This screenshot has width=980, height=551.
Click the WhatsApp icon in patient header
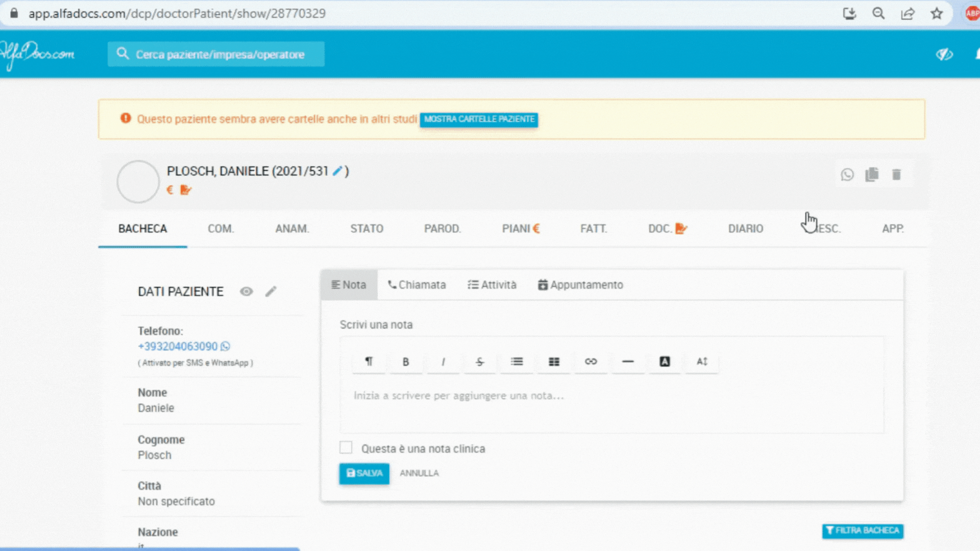847,175
